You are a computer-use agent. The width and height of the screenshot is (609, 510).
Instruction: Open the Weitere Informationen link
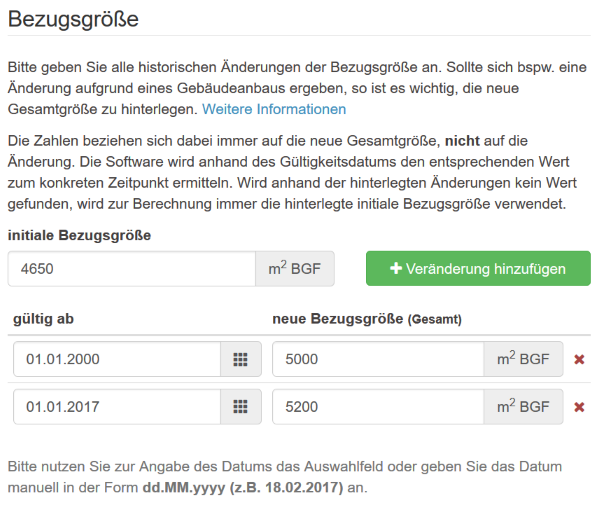pos(274,109)
